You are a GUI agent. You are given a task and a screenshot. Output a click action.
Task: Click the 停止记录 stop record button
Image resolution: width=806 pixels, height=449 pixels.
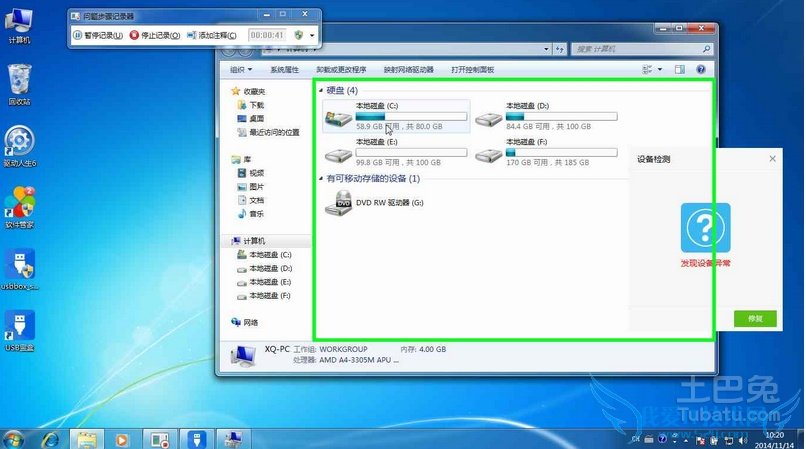click(x=155, y=35)
